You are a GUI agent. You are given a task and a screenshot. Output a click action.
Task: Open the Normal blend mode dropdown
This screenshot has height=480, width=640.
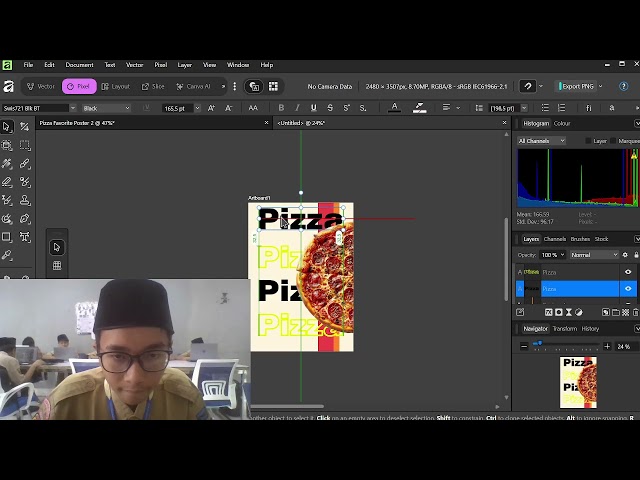[594, 255]
